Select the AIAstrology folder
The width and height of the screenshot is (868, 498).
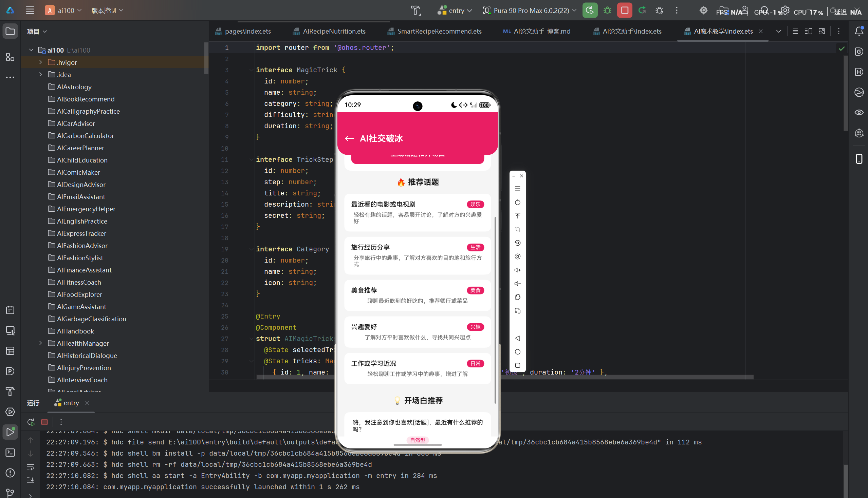coord(74,87)
